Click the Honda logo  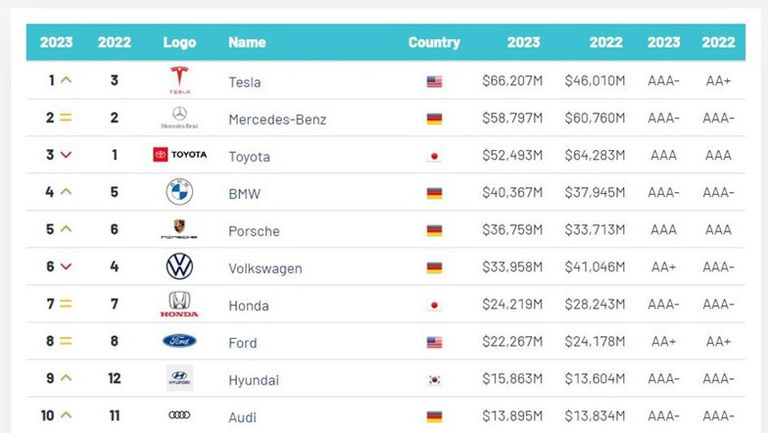[179, 304]
